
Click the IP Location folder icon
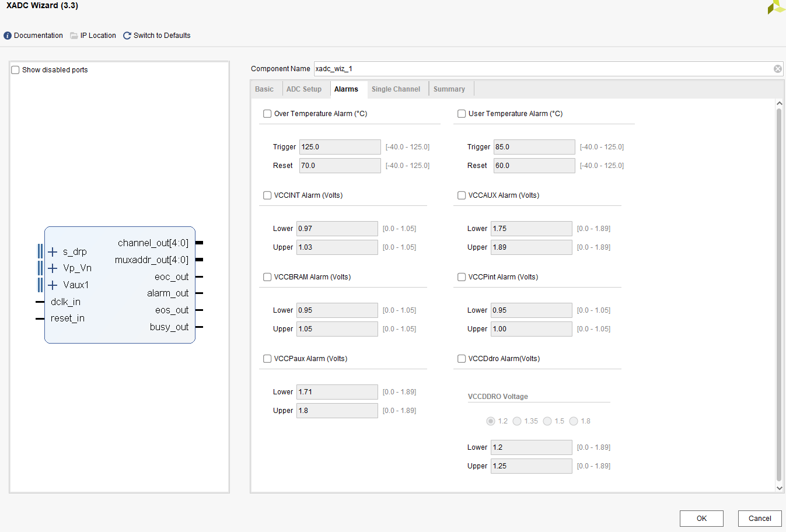(x=74, y=36)
